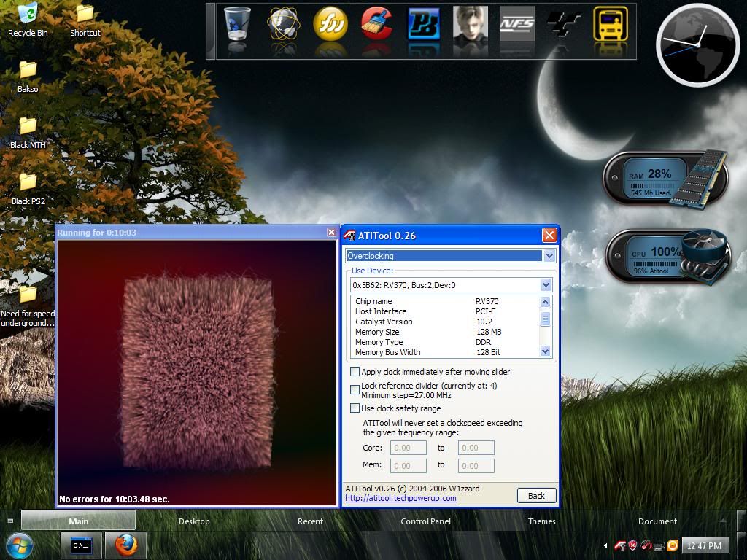Image resolution: width=747 pixels, height=560 pixels.
Task: Click 'No errors for 10:03.48 sec.' status
Action: 115,499
